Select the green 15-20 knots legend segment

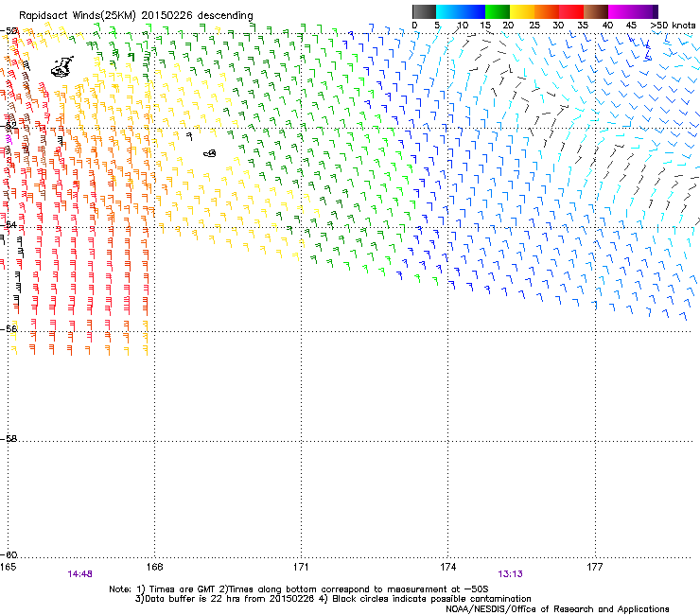click(498, 11)
